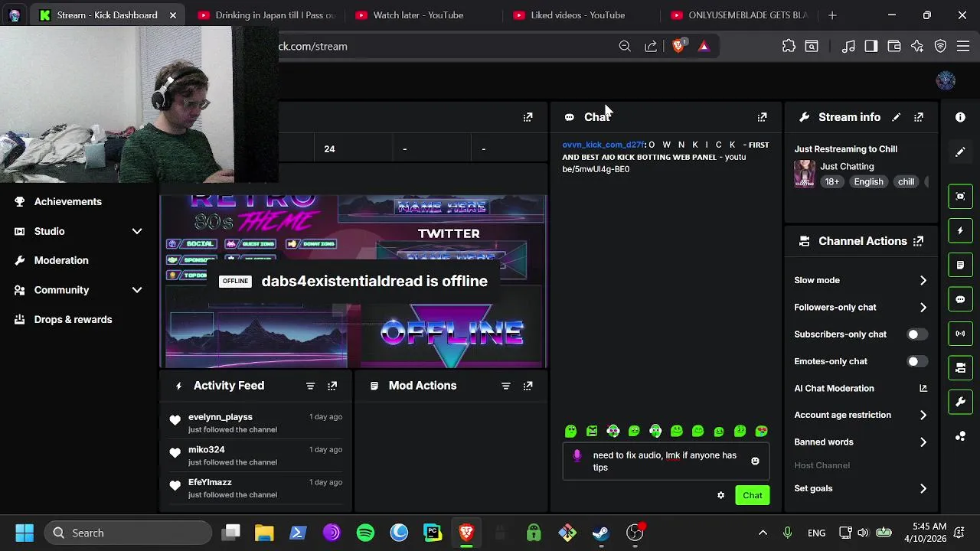Click the Just Chatting category thumbnail
Image resolution: width=980 pixels, height=551 pixels.
point(804,174)
